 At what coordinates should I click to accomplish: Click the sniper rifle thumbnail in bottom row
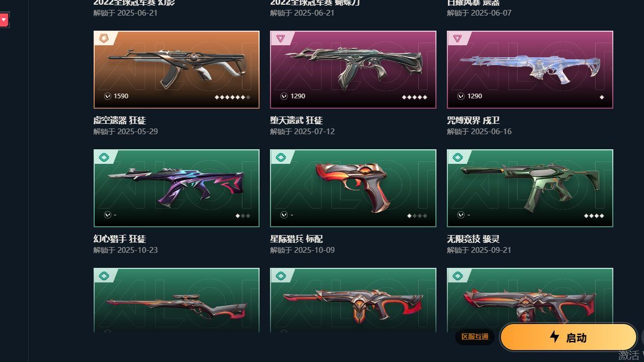pos(176,300)
